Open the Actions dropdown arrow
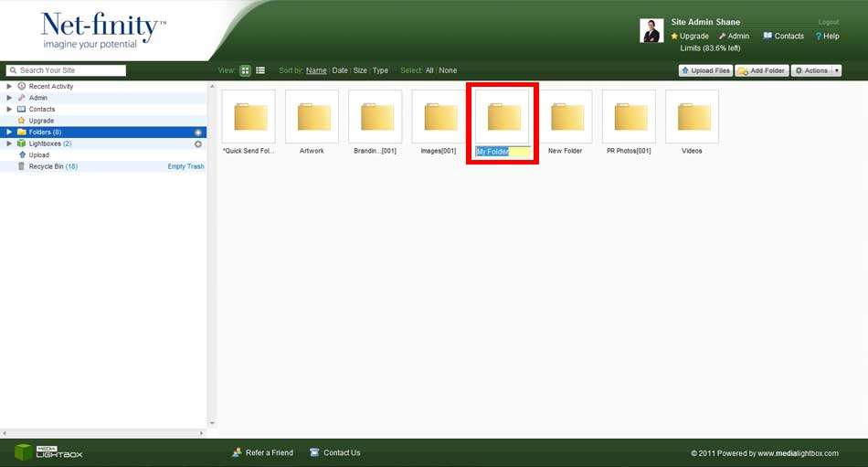The height and width of the screenshot is (467, 868). click(x=837, y=70)
